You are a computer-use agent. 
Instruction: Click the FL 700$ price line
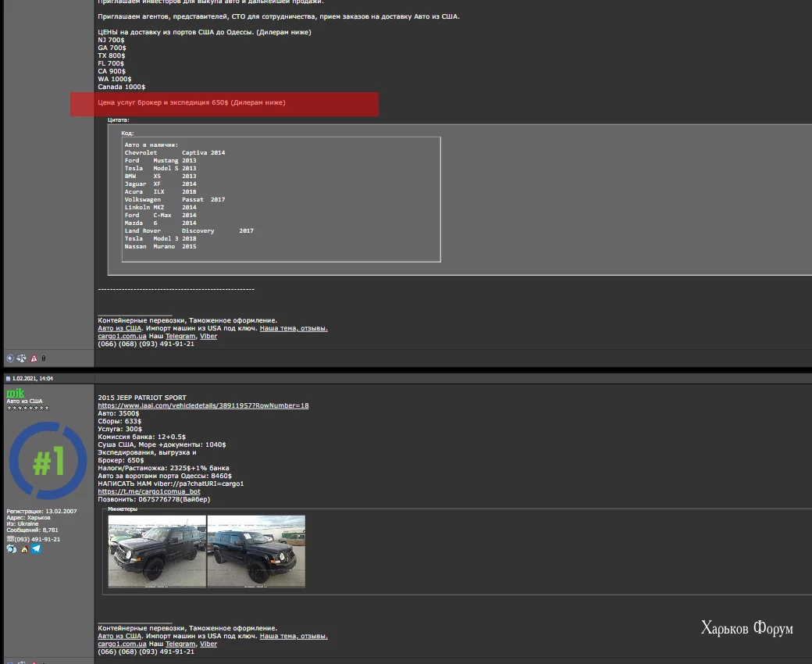[x=111, y=63]
